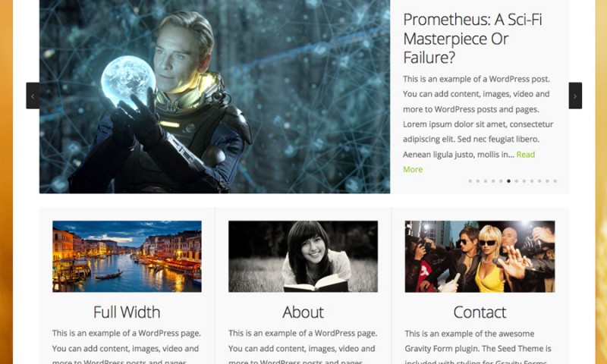Select the seventh slider pagination dot
607x364 pixels.
517,181
